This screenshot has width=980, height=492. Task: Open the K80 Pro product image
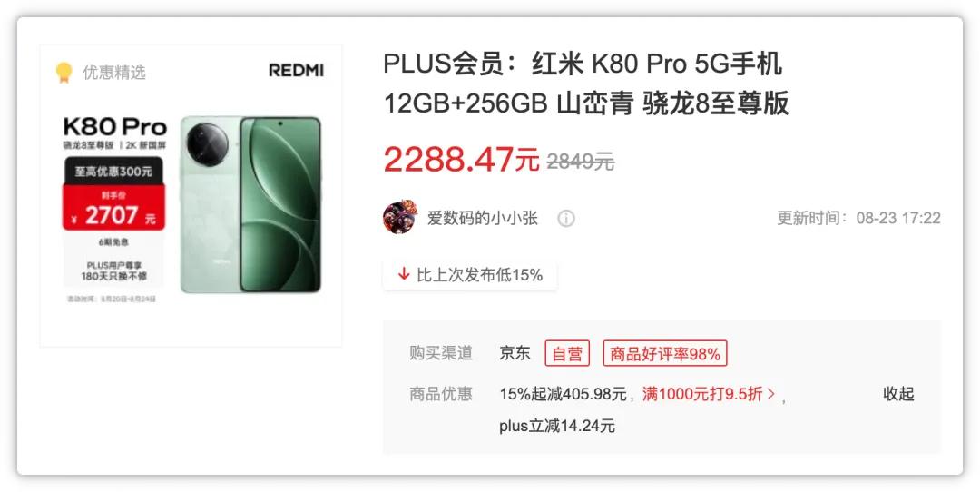coord(191,196)
